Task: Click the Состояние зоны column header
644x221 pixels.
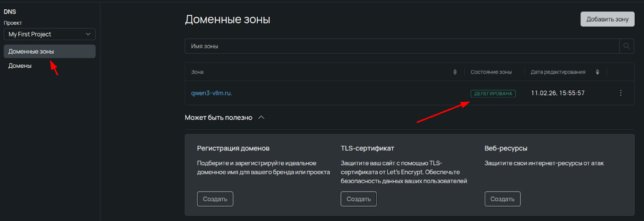Action: click(491, 72)
